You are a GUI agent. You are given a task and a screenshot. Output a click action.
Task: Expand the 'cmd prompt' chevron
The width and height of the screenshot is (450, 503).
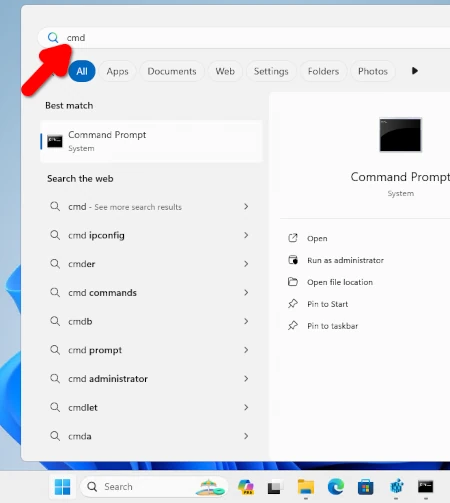point(246,350)
